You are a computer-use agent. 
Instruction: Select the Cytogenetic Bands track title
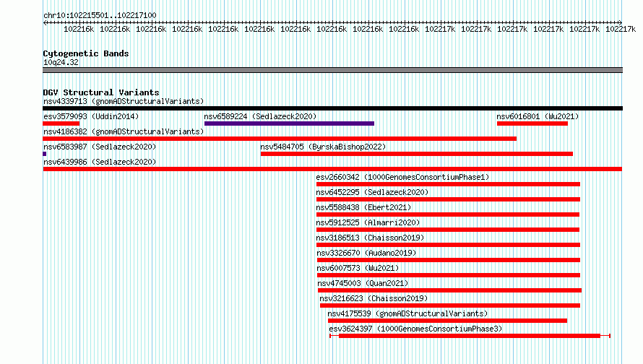click(x=86, y=53)
